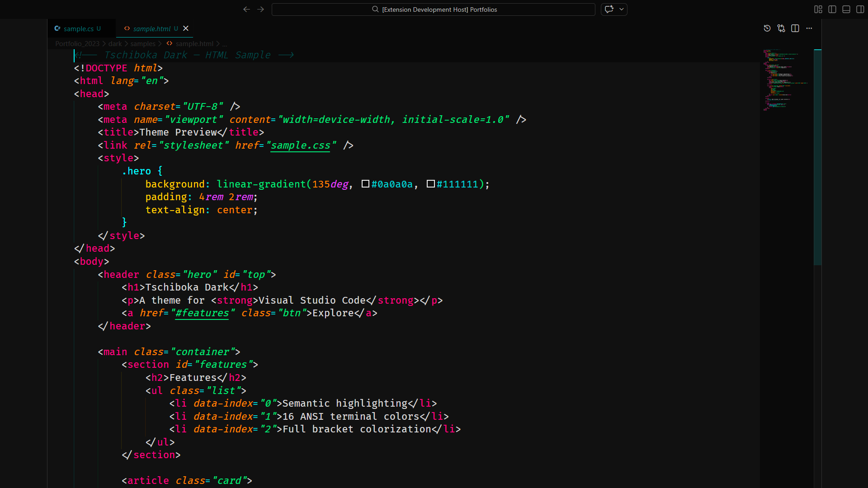Open the More Actions editor menu

tap(809, 28)
